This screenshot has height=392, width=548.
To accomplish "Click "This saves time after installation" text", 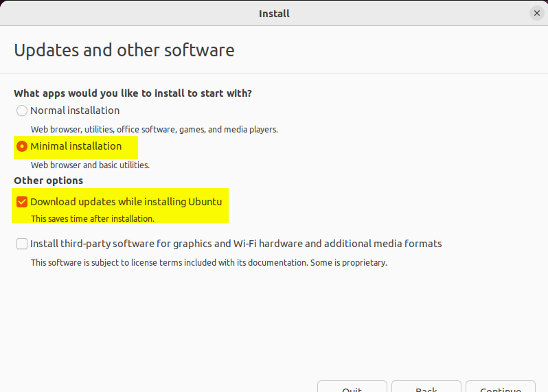I will pyautogui.click(x=93, y=218).
